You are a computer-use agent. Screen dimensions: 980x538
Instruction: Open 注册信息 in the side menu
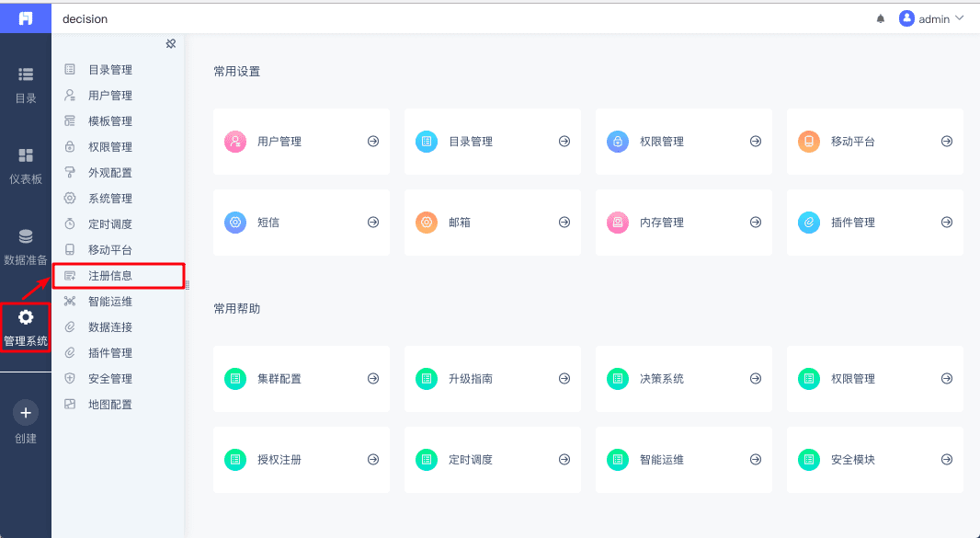click(x=110, y=276)
